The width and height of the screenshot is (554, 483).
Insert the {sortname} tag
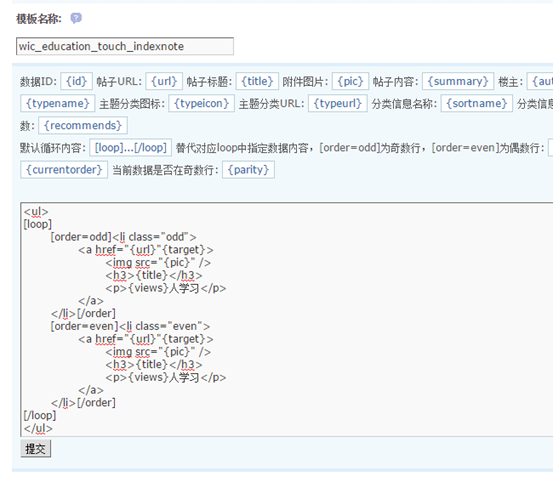coord(477,103)
